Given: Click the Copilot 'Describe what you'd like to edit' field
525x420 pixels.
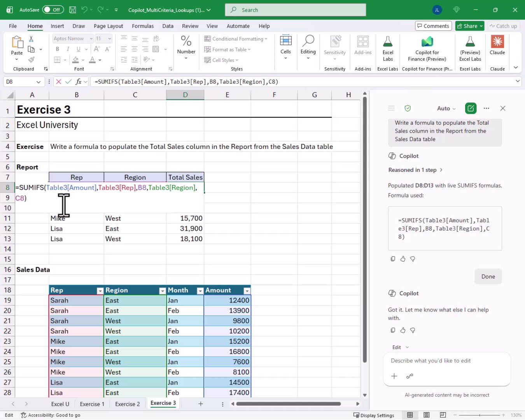Looking at the screenshot, I should [x=447, y=361].
